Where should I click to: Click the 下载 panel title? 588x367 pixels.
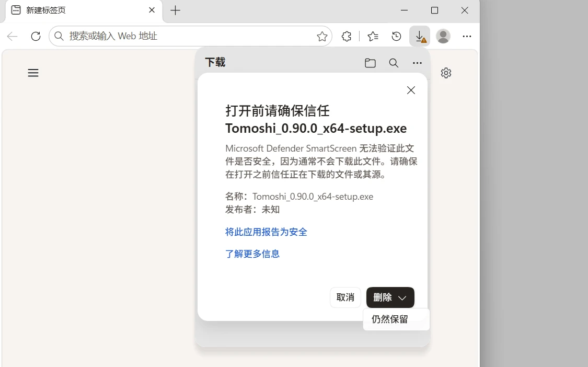[x=215, y=62]
